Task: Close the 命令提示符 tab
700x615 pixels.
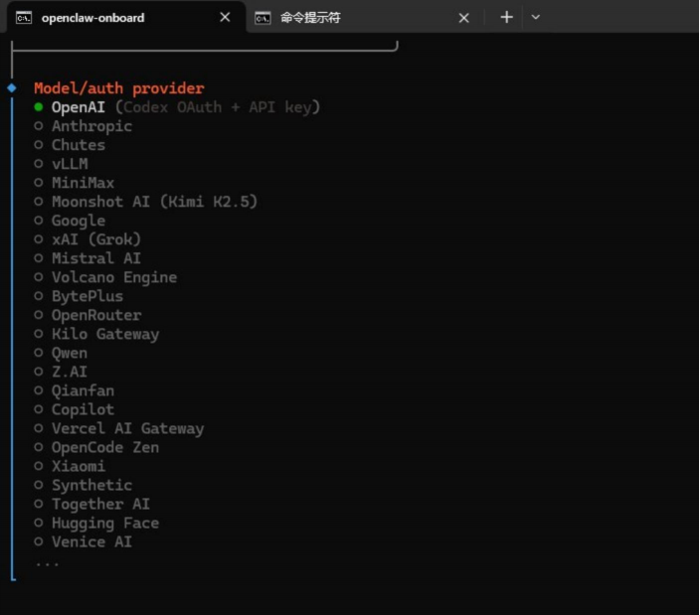Action: coord(463,18)
